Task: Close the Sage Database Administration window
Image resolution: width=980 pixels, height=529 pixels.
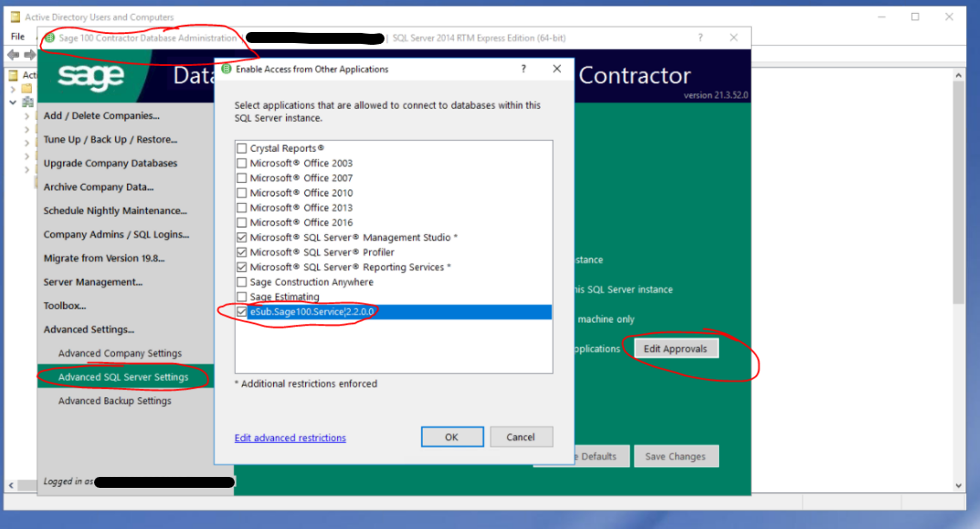Action: coord(733,38)
